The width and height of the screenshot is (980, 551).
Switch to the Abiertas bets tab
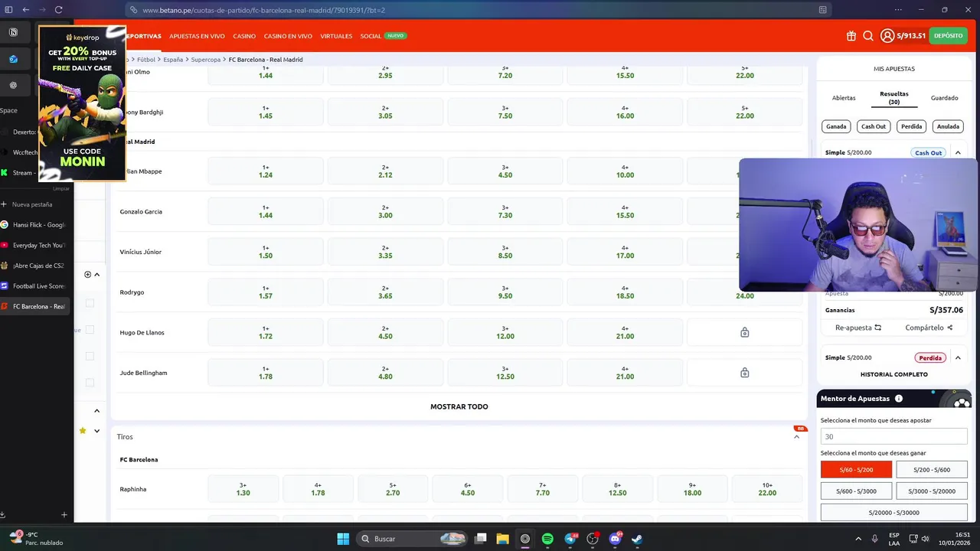pos(844,98)
